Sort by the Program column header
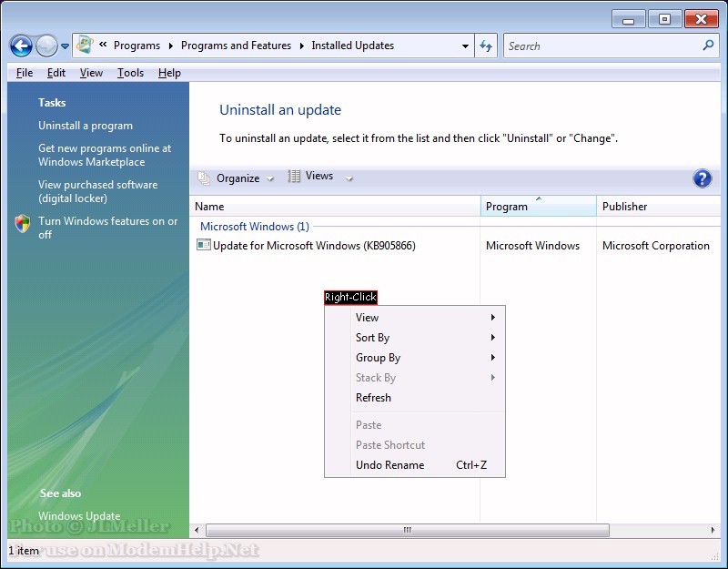This screenshot has height=569, width=728. (539, 207)
